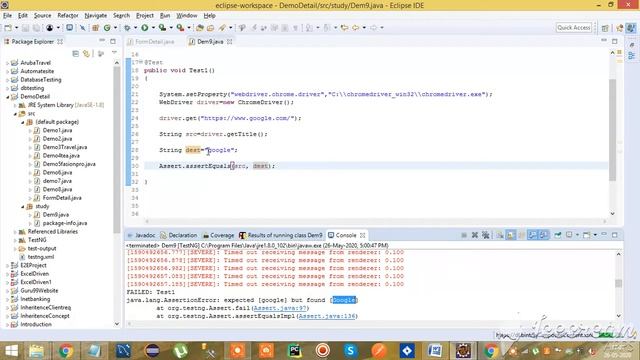Click the Windows Start button
The width and height of the screenshot is (640, 360).
point(11,351)
